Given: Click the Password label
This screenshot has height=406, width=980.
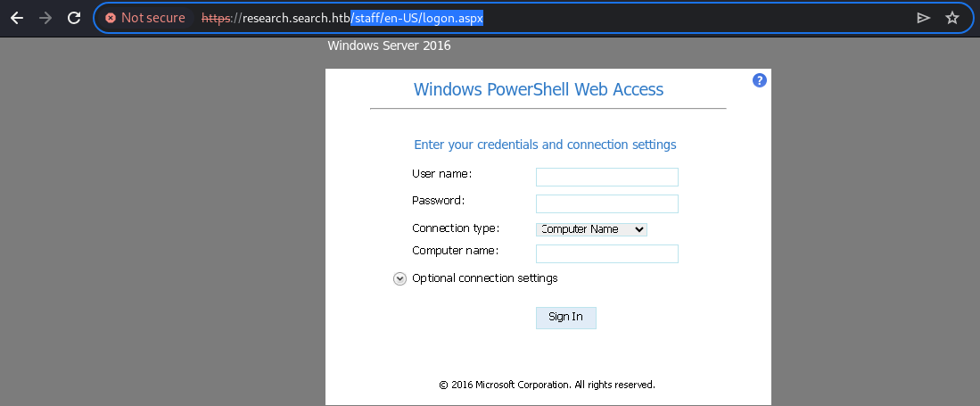Looking at the screenshot, I should point(439,201).
